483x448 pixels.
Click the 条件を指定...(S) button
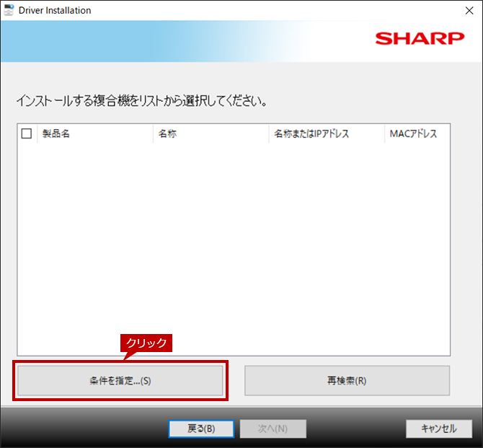coord(120,380)
